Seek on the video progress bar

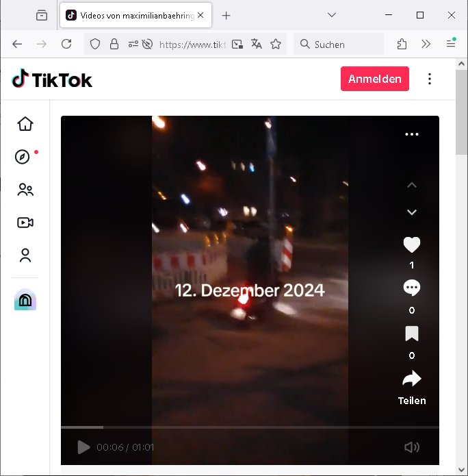point(250,427)
